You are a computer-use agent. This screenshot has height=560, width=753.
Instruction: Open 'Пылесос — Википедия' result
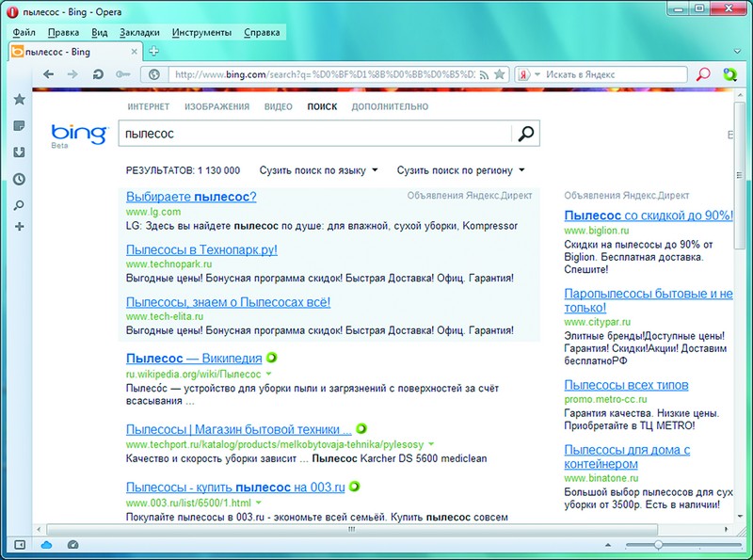194,359
